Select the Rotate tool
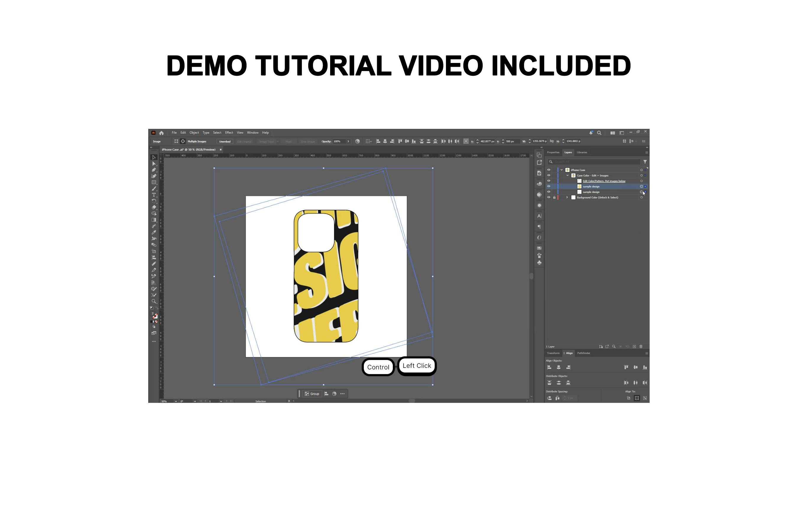The image size is (798, 532). [154, 201]
